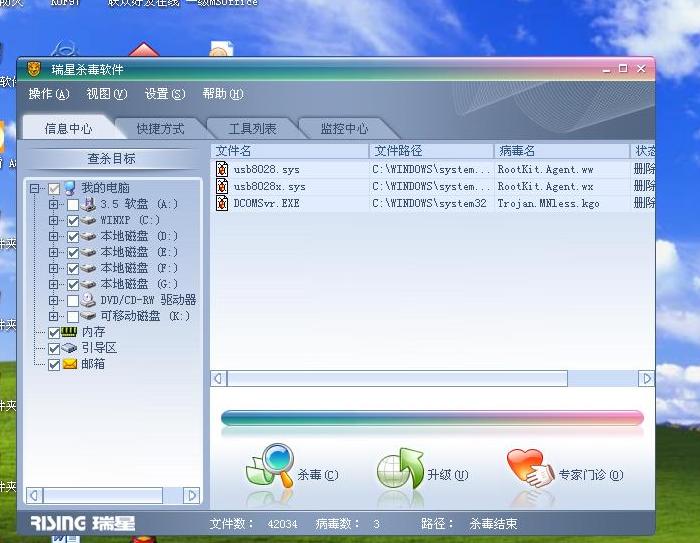This screenshot has width=700, height=543.
Task: Expand the 本地磁盘 (G:) node
Action: pyautogui.click(x=53, y=284)
